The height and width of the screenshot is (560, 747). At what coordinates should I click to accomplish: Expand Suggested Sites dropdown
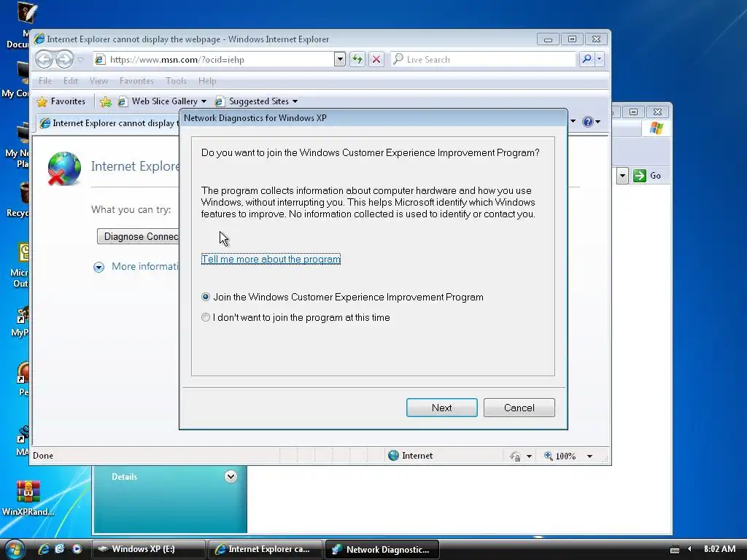click(x=295, y=101)
